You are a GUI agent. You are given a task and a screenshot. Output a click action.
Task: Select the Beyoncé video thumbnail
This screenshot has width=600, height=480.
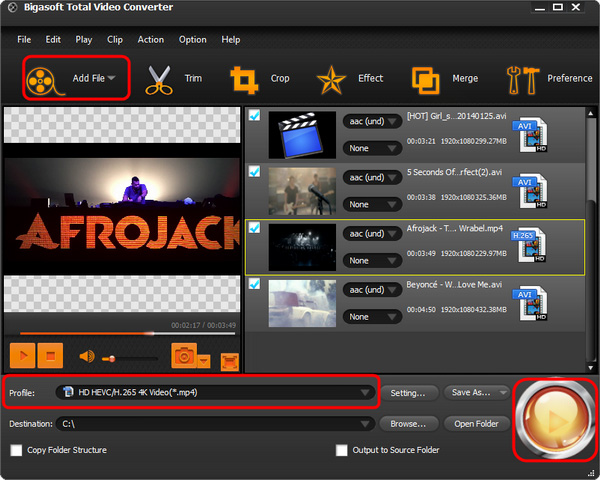point(302,304)
